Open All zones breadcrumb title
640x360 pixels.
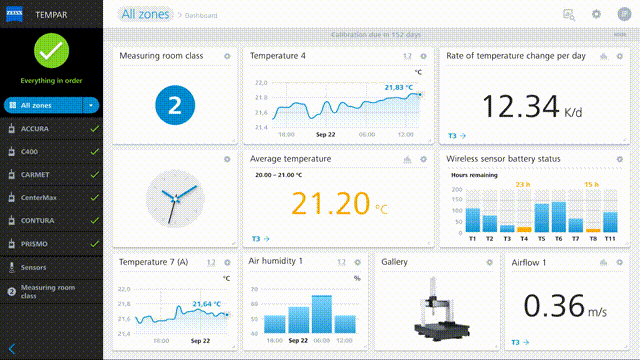pyautogui.click(x=145, y=14)
